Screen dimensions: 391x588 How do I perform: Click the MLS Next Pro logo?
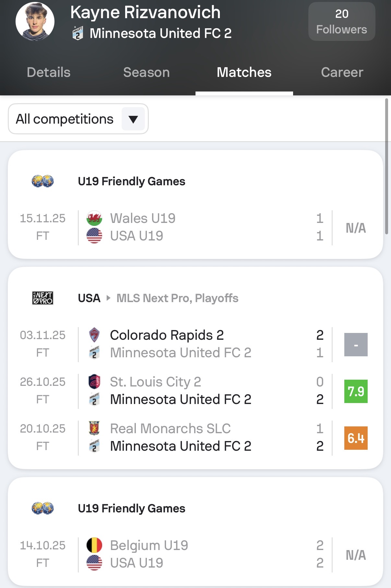(x=43, y=298)
